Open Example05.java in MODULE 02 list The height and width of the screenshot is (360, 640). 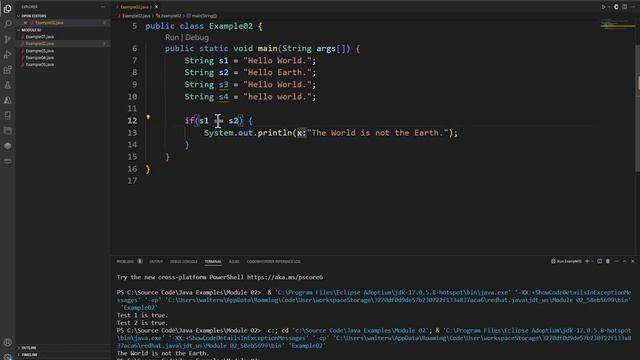coord(40,64)
